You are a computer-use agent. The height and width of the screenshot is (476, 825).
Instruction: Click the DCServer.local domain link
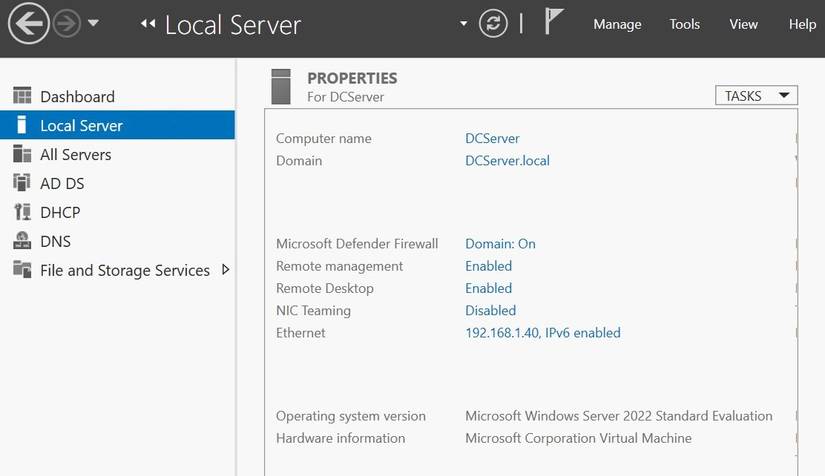tap(507, 160)
